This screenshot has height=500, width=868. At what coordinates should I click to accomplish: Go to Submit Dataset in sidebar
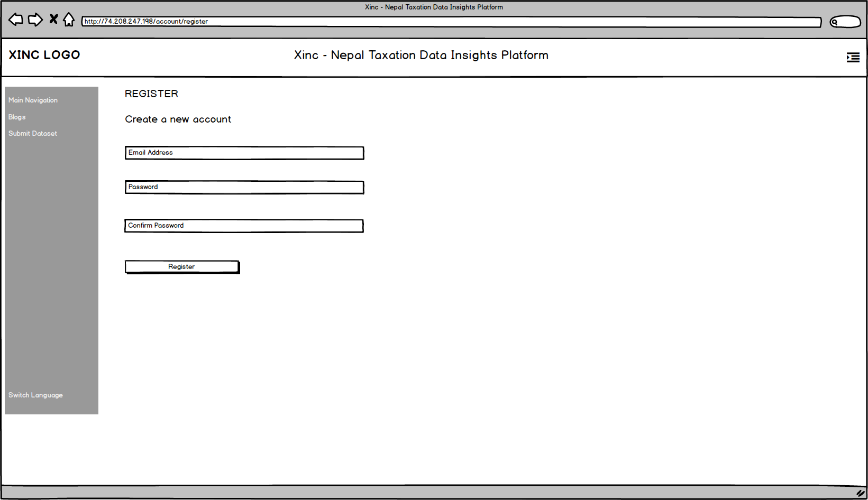click(33, 134)
